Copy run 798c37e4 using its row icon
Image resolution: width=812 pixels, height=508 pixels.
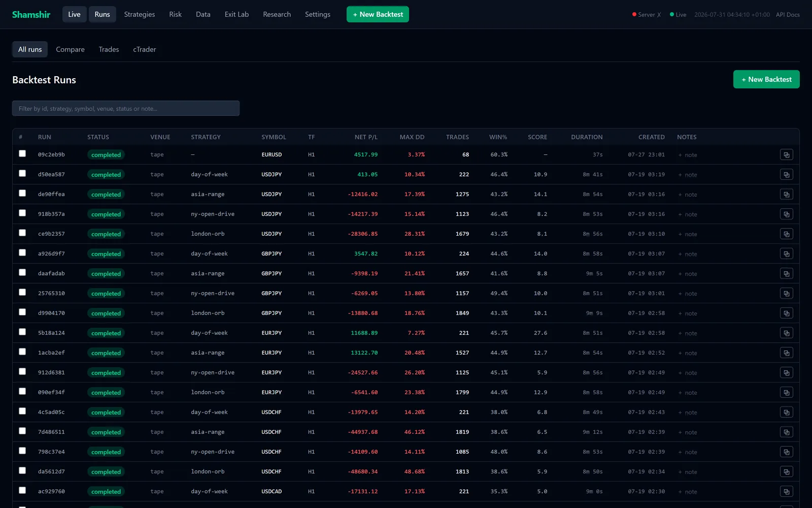click(786, 452)
